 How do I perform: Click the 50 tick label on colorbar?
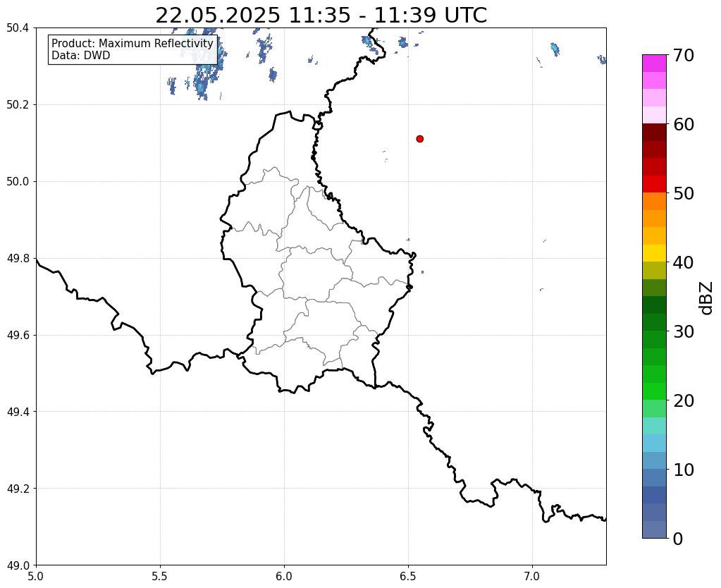click(684, 193)
